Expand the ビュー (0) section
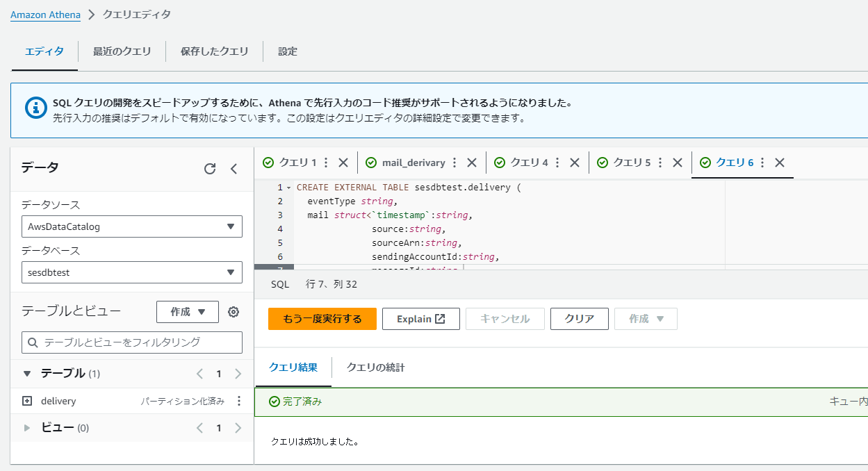868x471 pixels. [26, 427]
